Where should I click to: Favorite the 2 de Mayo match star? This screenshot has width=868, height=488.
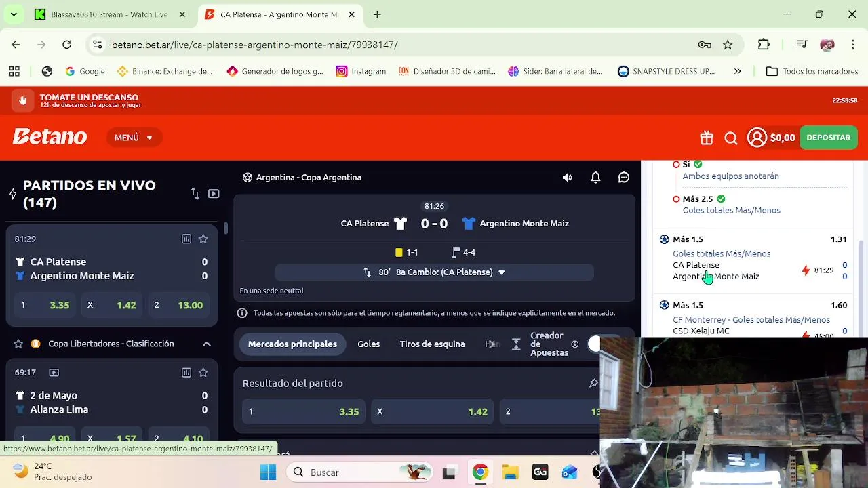click(x=203, y=372)
